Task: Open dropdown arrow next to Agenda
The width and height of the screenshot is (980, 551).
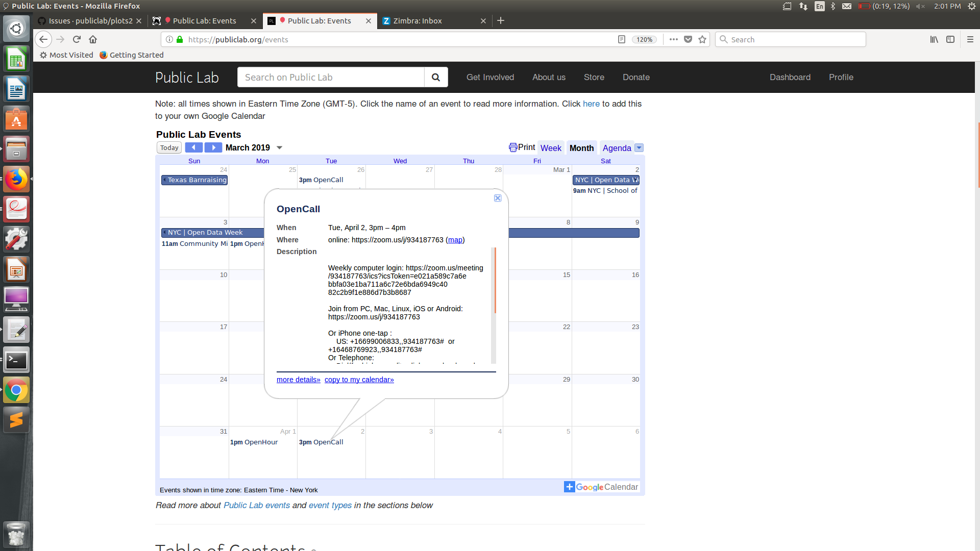Action: point(639,148)
